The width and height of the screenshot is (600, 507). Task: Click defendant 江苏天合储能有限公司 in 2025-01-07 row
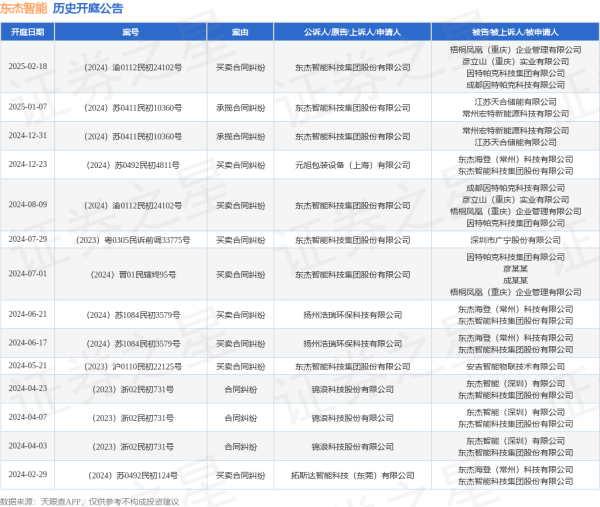[x=515, y=102]
